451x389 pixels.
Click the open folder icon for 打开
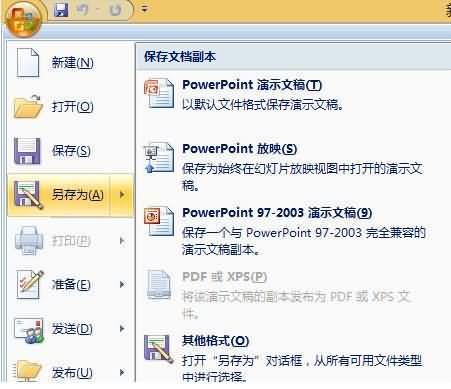pyautogui.click(x=28, y=107)
